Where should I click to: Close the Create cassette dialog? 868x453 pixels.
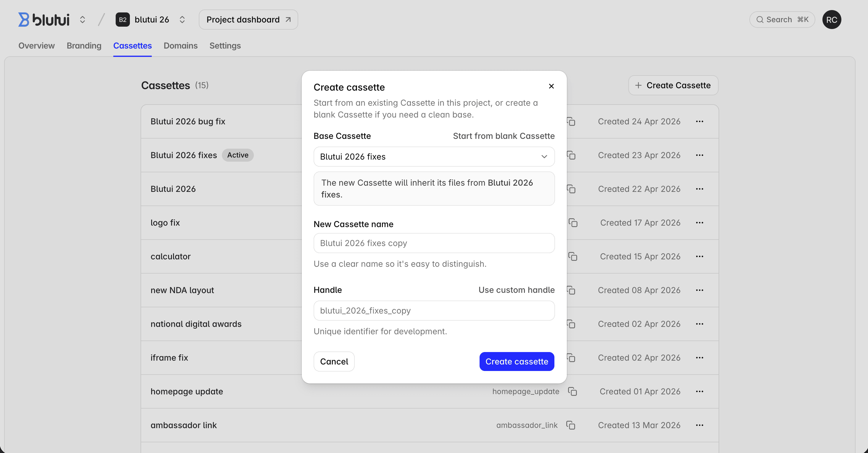click(551, 86)
